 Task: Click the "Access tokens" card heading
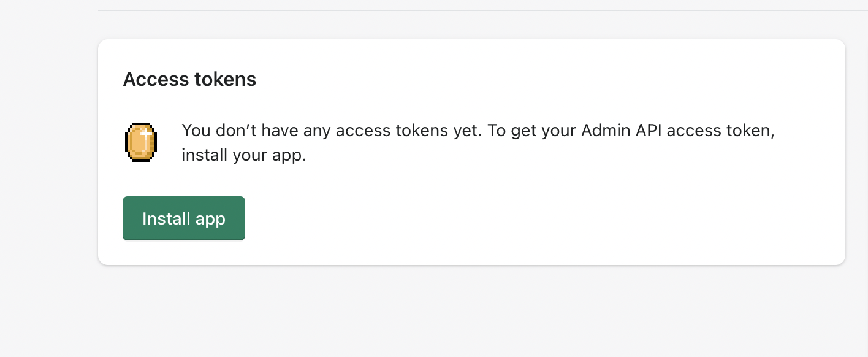tap(189, 79)
